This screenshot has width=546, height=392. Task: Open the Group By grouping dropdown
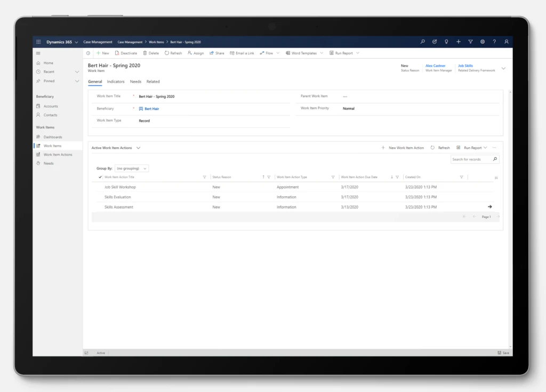click(x=131, y=168)
